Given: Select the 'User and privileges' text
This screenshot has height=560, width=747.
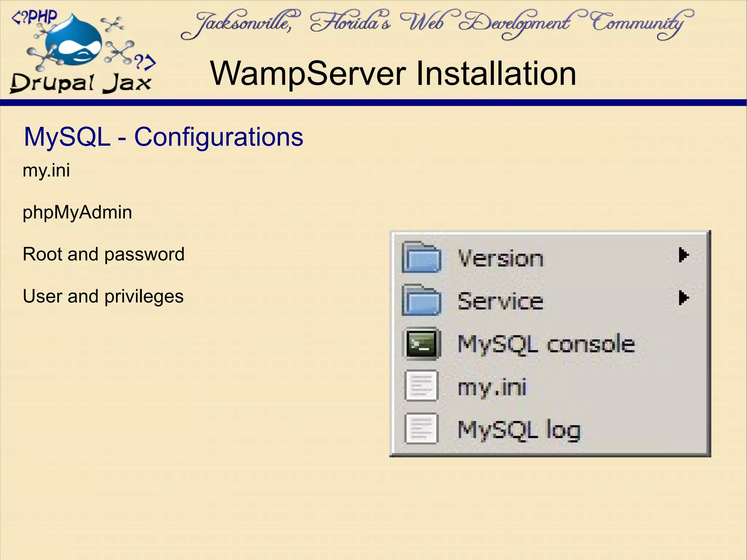Looking at the screenshot, I should (x=103, y=296).
